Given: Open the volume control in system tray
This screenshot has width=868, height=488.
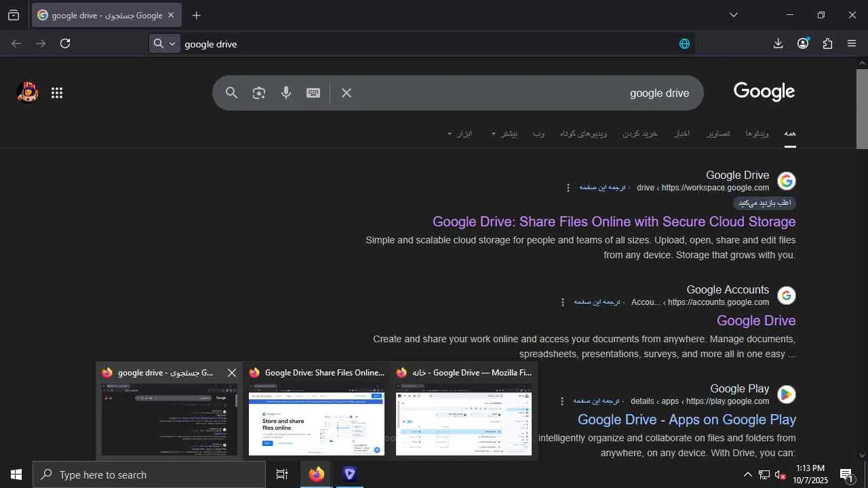Looking at the screenshot, I should coord(781,475).
